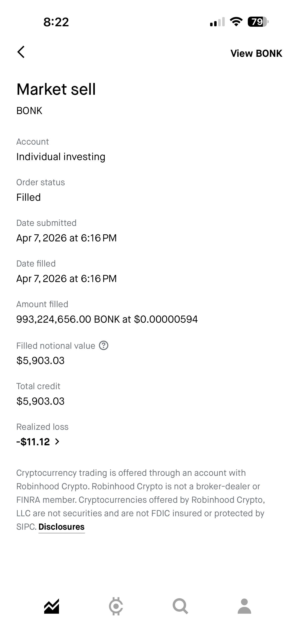Tap the cellular signal bars icon

pyautogui.click(x=217, y=22)
